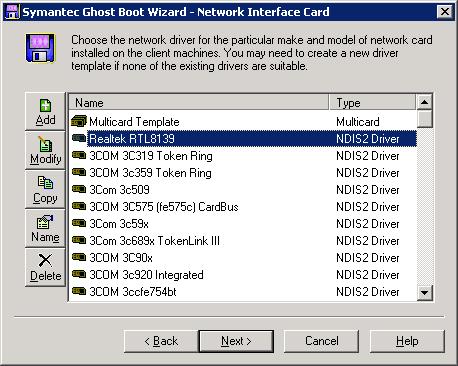This screenshot has height=366, width=458.
Task: Click the Add driver button
Action: (x=45, y=112)
